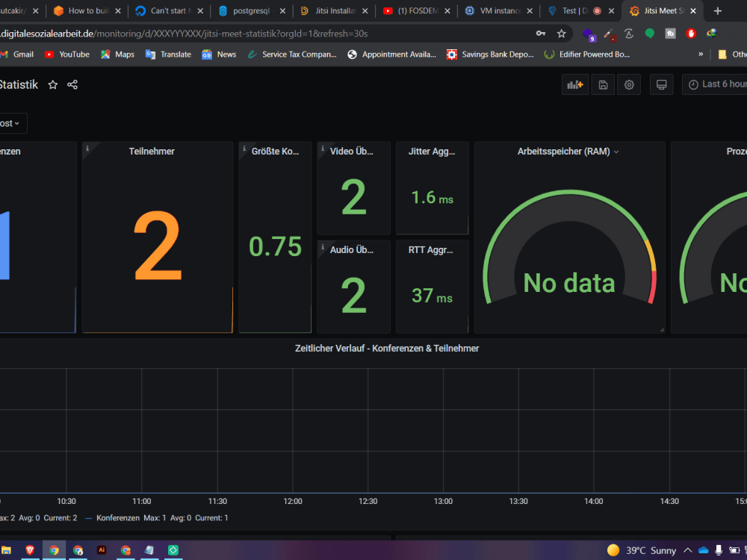Switch to the Jitsi Installat browser tab
This screenshot has width=747, height=560.
(335, 10)
